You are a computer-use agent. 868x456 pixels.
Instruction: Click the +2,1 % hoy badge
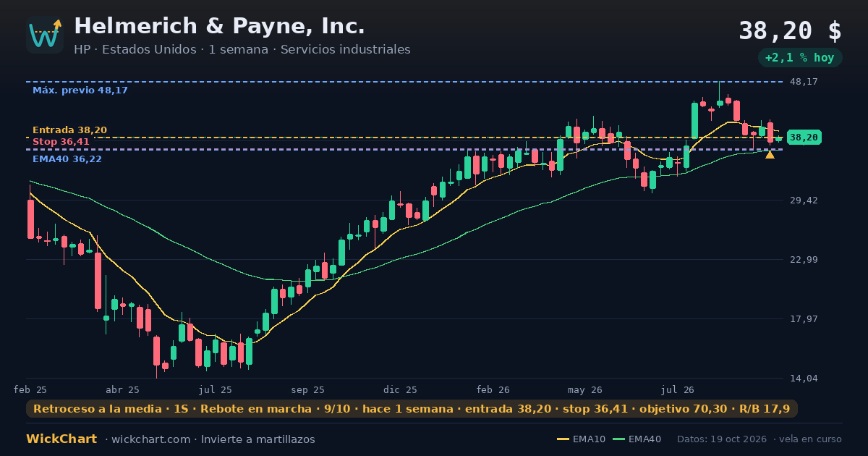(x=800, y=58)
